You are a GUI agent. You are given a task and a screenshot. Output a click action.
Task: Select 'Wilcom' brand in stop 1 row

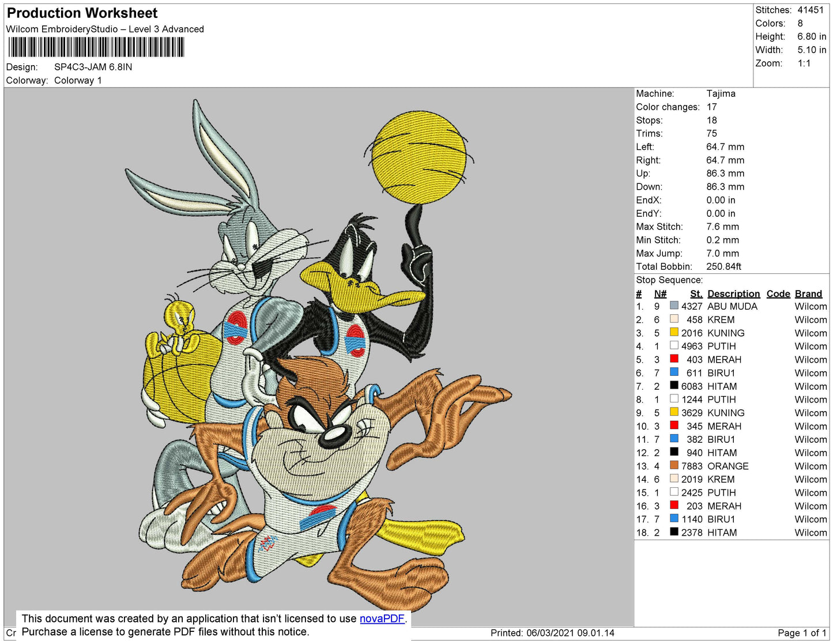tap(811, 307)
